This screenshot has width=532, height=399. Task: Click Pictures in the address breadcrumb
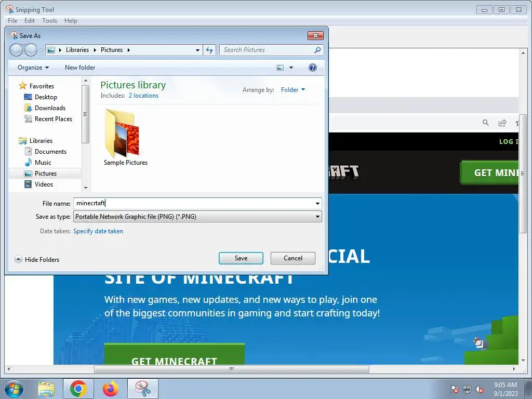pos(112,50)
